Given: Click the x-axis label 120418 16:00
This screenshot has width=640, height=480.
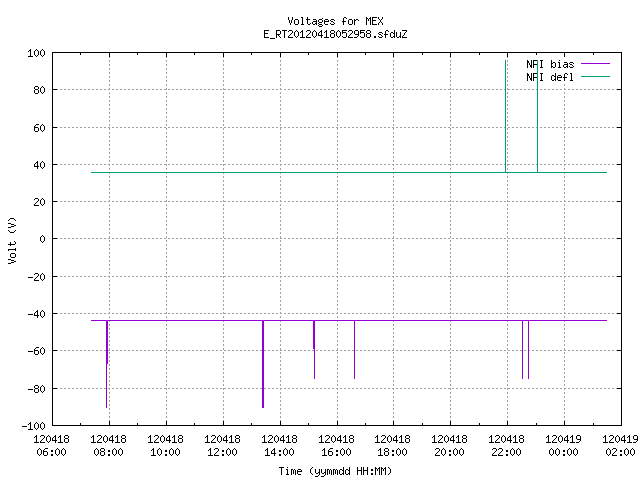Looking at the screenshot, I should [336, 445].
